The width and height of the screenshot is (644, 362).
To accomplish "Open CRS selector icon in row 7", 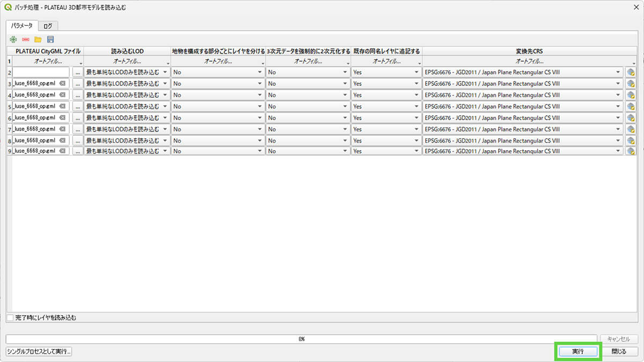I will coord(631,129).
